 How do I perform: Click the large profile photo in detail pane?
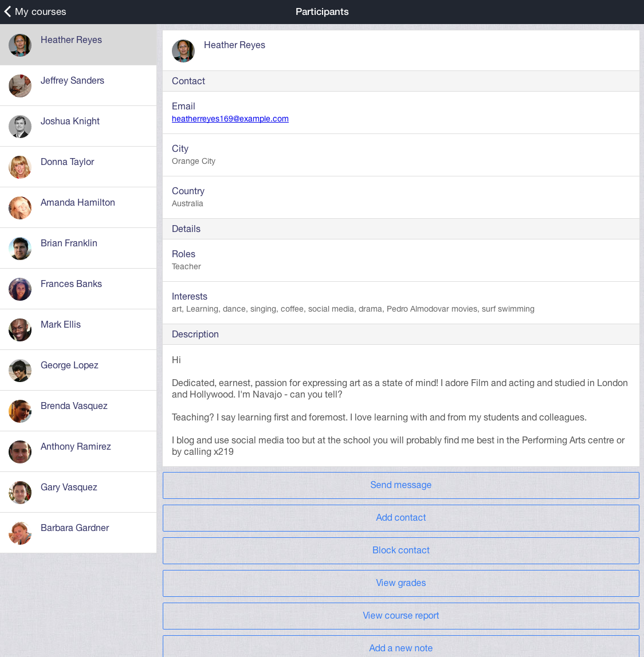point(183,51)
